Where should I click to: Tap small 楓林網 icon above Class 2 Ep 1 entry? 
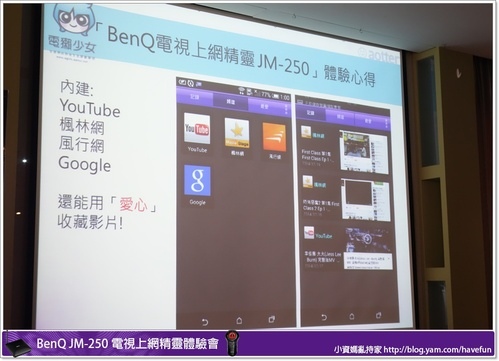click(307, 182)
